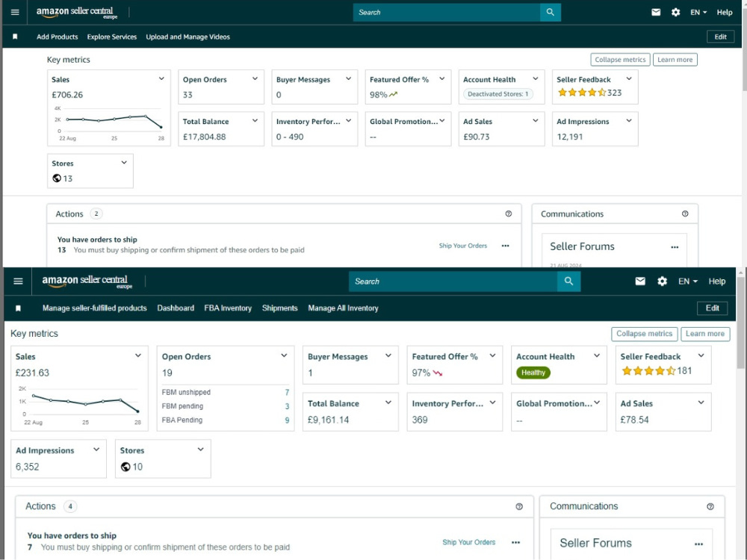The height and width of the screenshot is (560, 747).
Task: Click globe icon in Stores card showing 10
Action: tap(125, 467)
